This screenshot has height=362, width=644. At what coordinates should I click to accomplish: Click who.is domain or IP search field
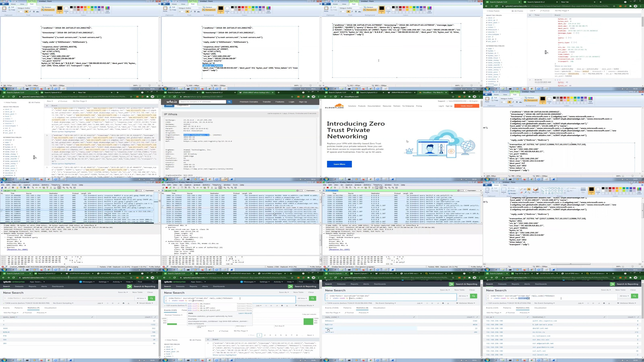202,102
